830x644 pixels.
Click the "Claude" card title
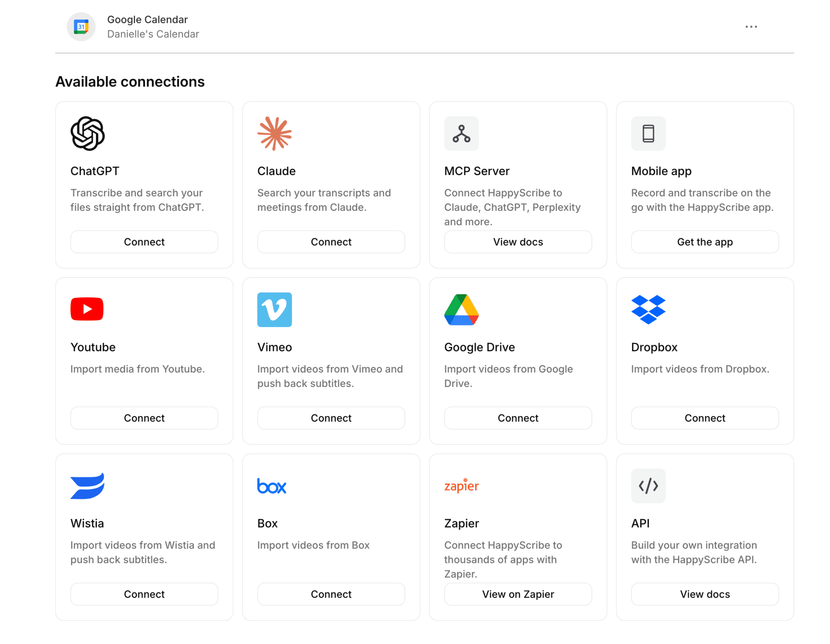[276, 171]
